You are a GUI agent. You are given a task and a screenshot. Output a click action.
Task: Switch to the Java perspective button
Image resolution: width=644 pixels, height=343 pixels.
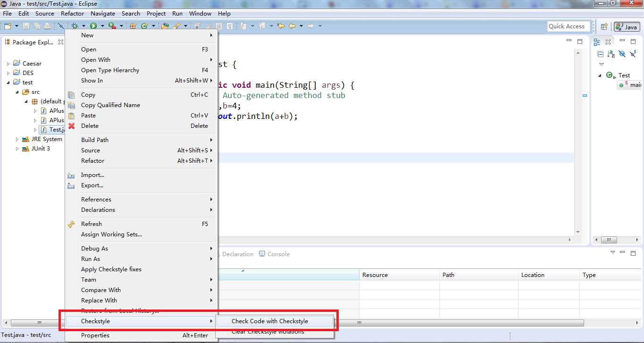pyautogui.click(x=627, y=27)
